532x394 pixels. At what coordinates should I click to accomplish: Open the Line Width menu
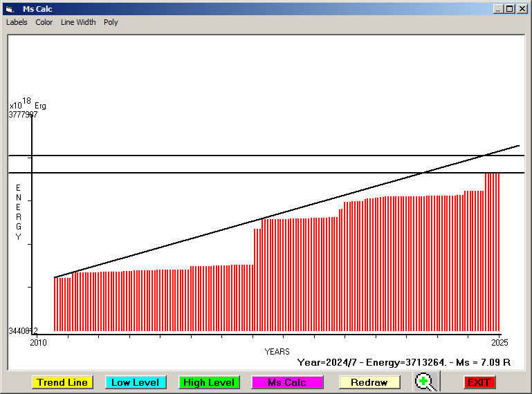(78, 22)
